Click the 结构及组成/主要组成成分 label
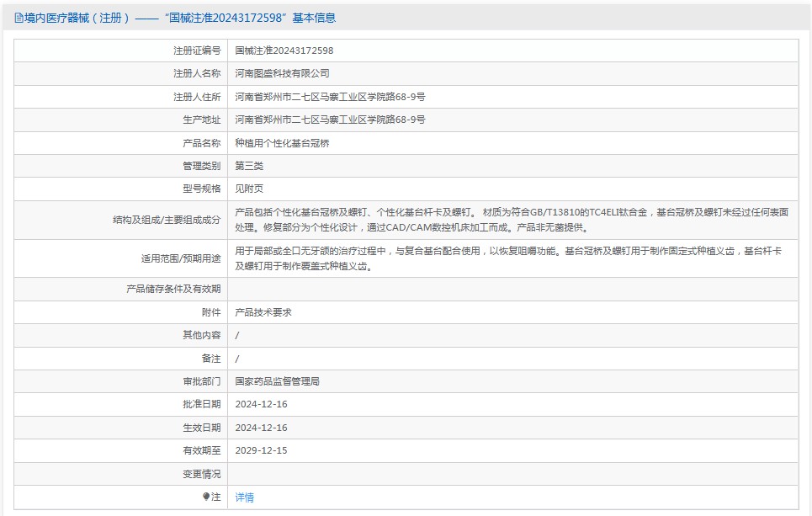This screenshot has width=812, height=516. 167,220
